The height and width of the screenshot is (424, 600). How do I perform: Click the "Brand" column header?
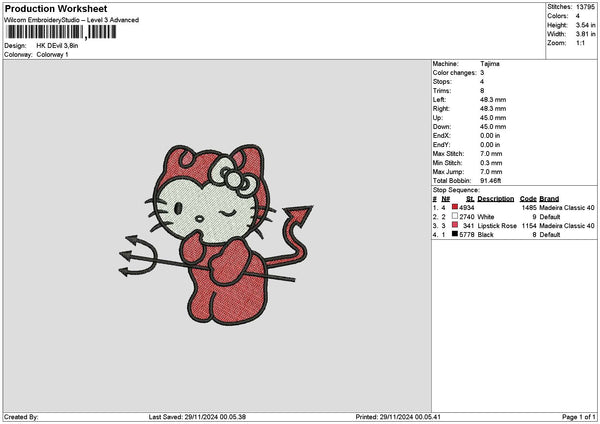549,199
